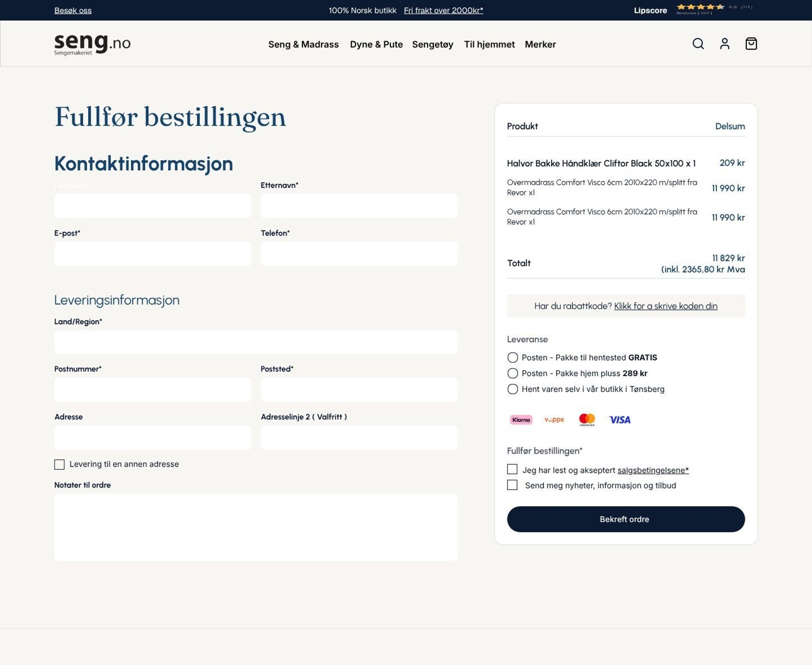Viewport: 812px width, 665px height.
Task: Click Halvor Bakke Håndklær Cliftor Black product
Action: point(601,163)
